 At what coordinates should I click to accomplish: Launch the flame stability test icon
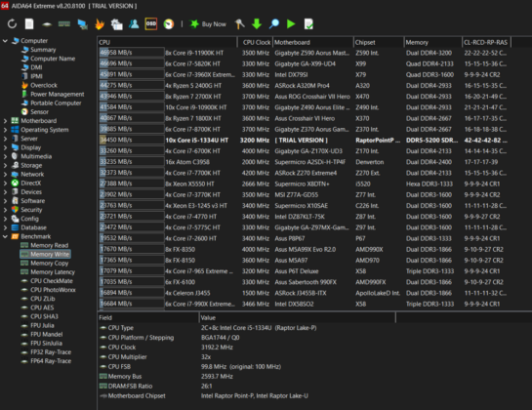100,23
